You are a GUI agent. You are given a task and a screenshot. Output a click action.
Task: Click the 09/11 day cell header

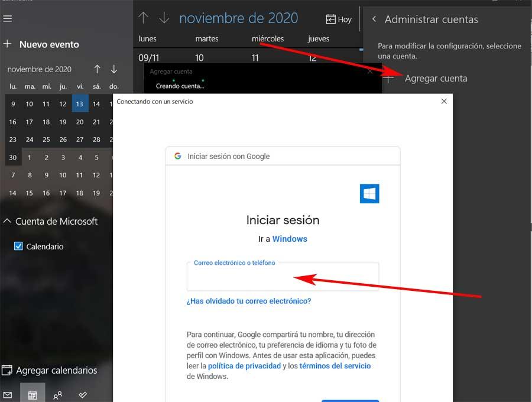point(148,58)
